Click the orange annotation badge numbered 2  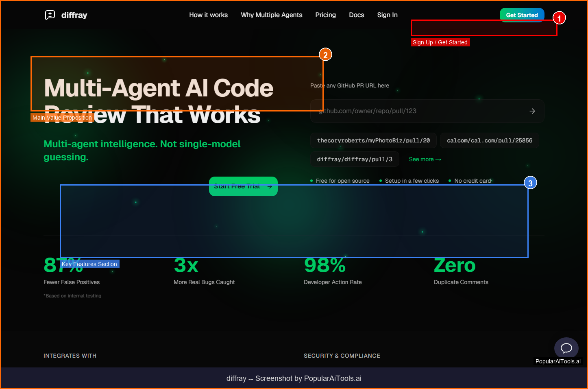(x=325, y=55)
